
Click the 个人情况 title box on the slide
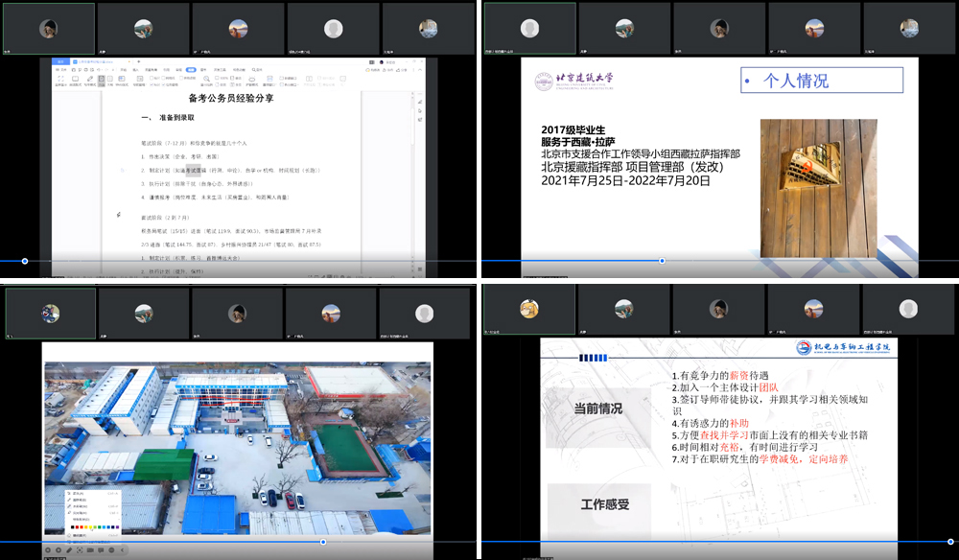tap(821, 81)
